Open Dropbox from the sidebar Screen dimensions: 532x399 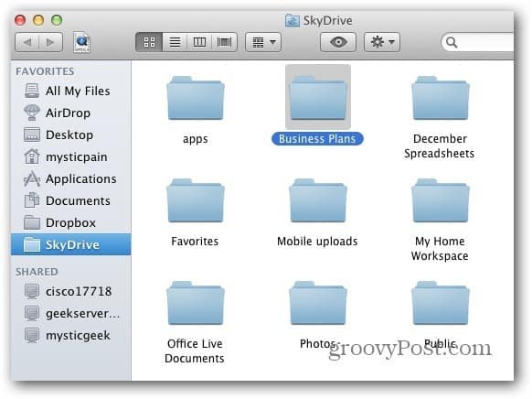click(x=70, y=222)
